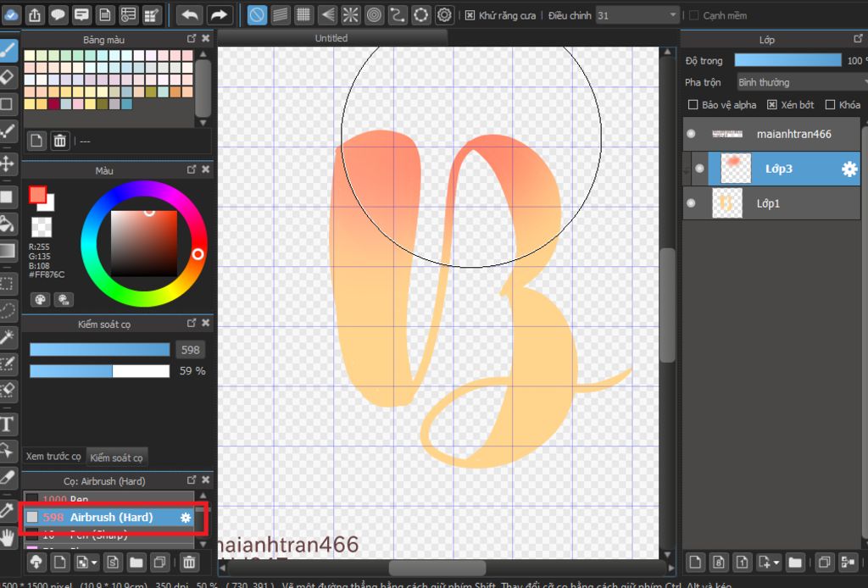868x588 pixels.
Task: Enable curve snap guide
Action: [x=398, y=15]
